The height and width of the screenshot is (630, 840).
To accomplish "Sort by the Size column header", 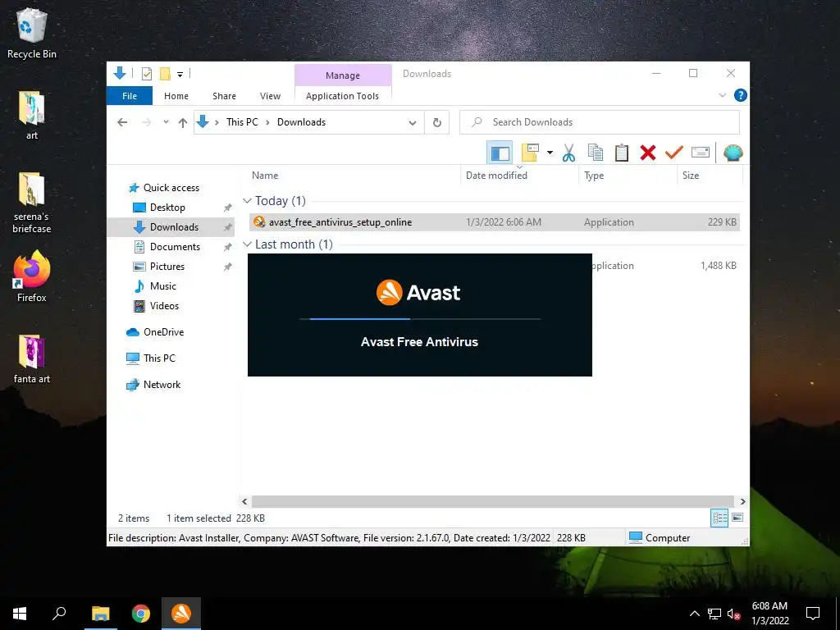I will pos(691,176).
